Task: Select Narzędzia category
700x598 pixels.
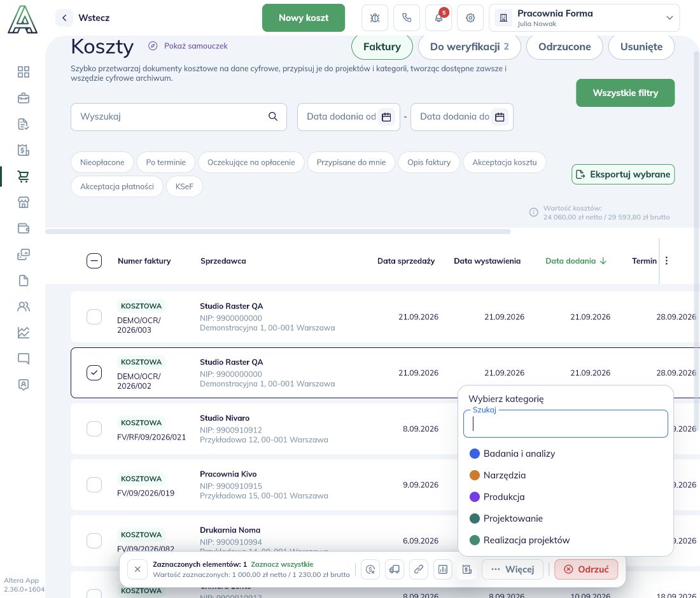Action: [566, 475]
